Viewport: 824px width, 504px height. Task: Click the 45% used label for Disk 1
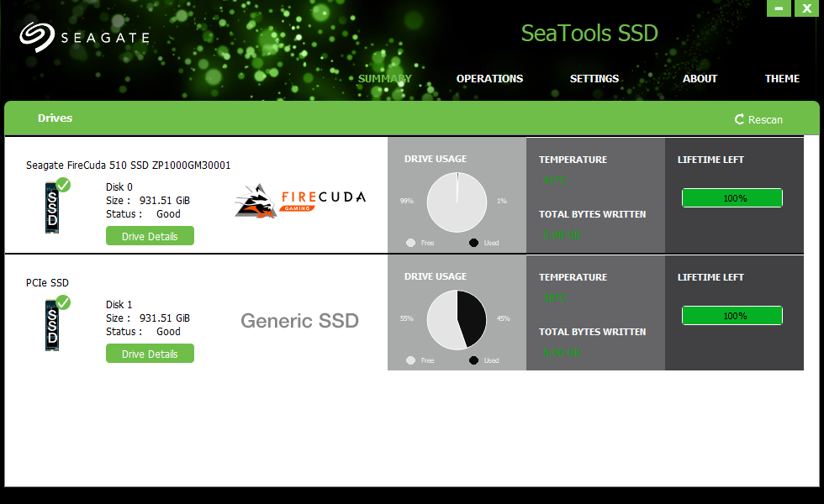coord(504,318)
